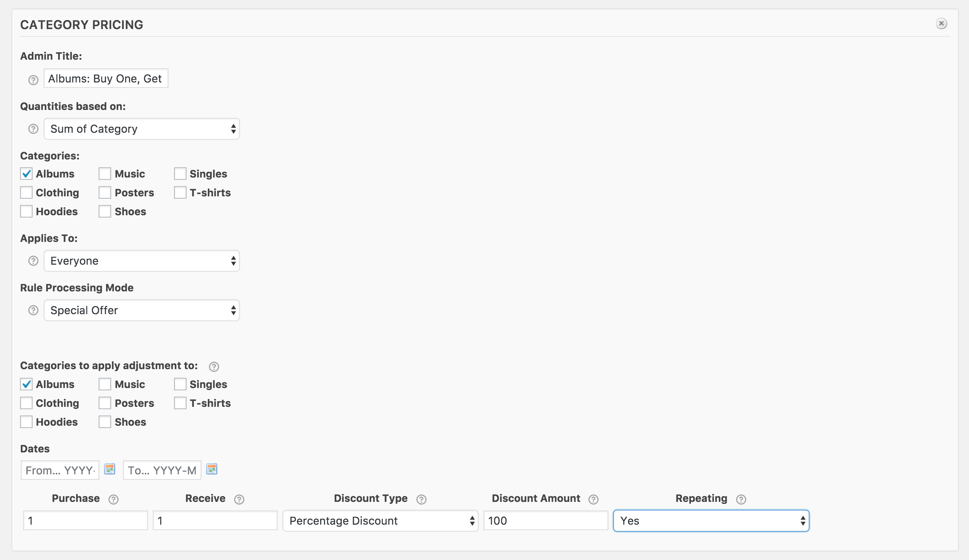Check Hoodies under categories to apply adjustment
Screen dimensions: 969x560
(x=26, y=422)
